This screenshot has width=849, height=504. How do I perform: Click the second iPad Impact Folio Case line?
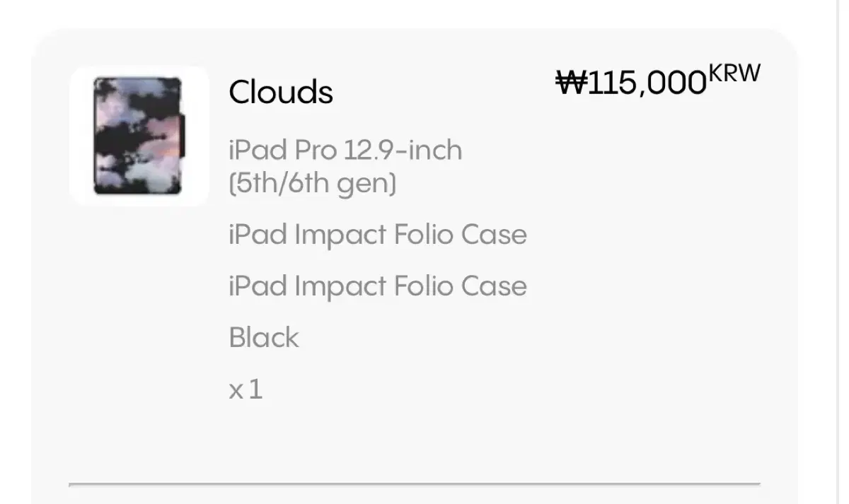[377, 286]
